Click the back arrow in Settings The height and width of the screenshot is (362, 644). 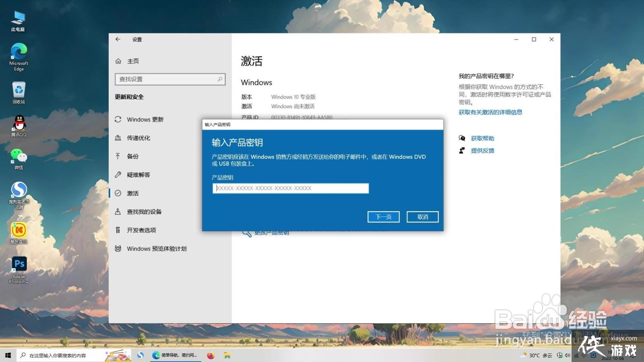[x=118, y=39]
